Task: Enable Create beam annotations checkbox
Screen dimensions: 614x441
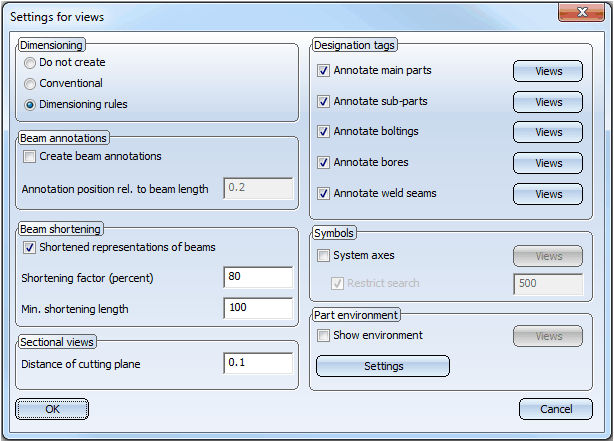Action: 30,157
